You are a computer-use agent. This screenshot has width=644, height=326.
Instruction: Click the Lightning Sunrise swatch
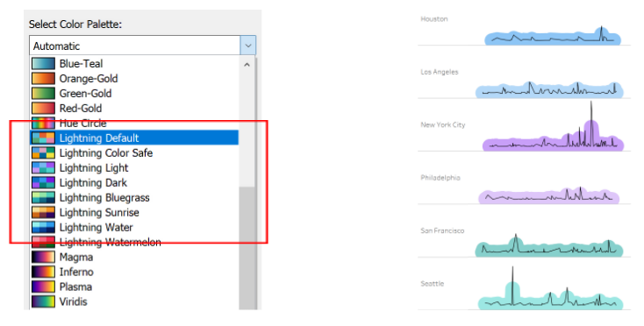click(43, 212)
